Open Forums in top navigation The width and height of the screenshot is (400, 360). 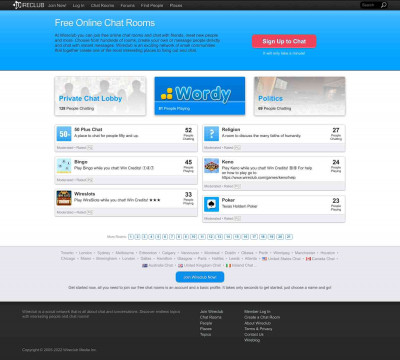click(128, 5)
